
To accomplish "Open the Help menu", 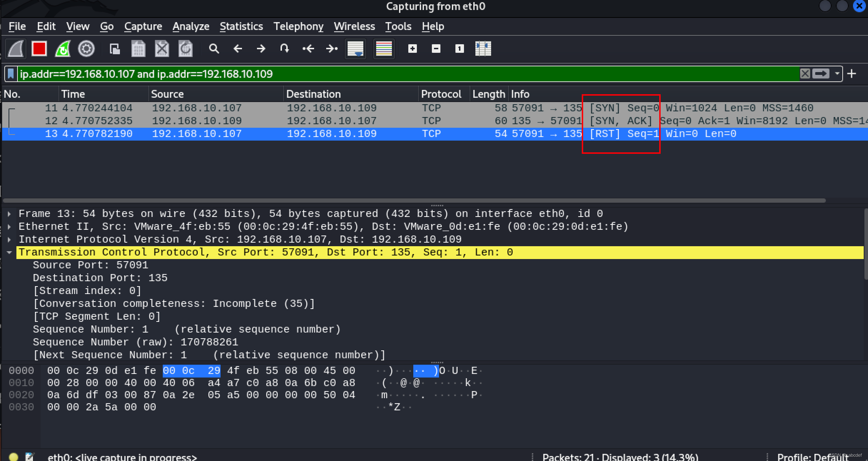I will pyautogui.click(x=433, y=26).
